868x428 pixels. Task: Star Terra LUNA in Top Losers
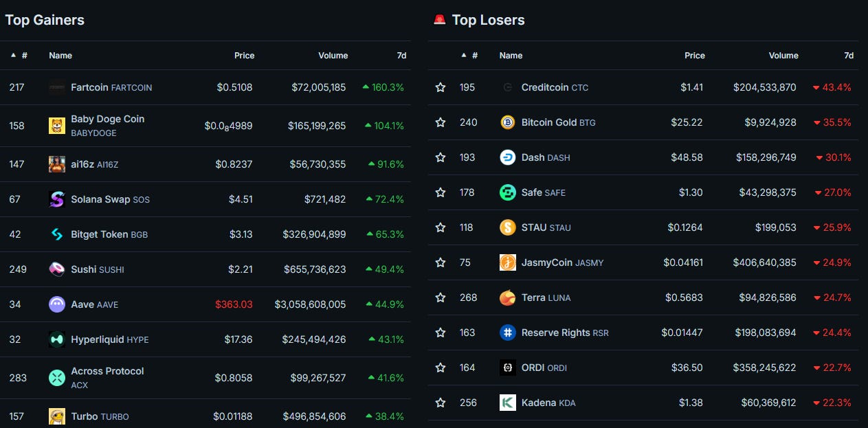[441, 297]
